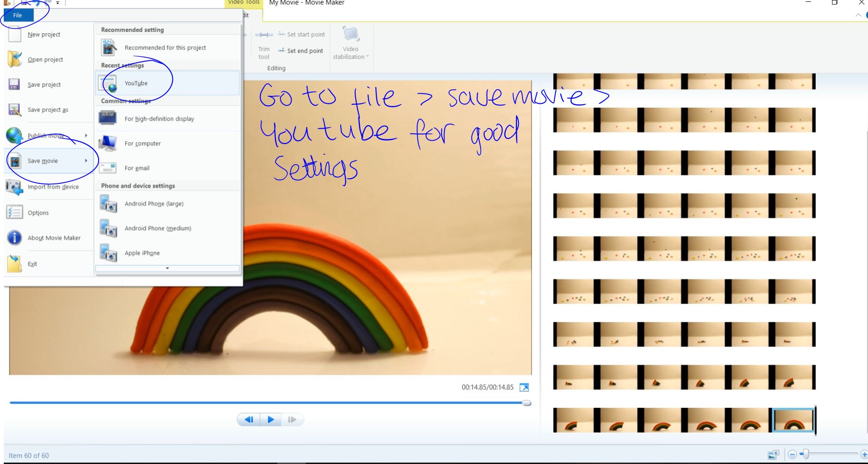Click the Item 60 of 60 status text

29,456
